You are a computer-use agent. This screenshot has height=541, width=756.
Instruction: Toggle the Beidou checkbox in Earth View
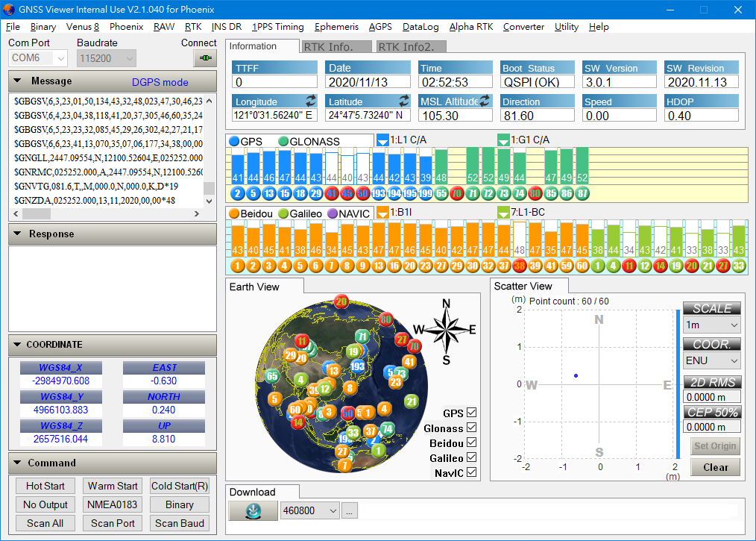pos(471,443)
